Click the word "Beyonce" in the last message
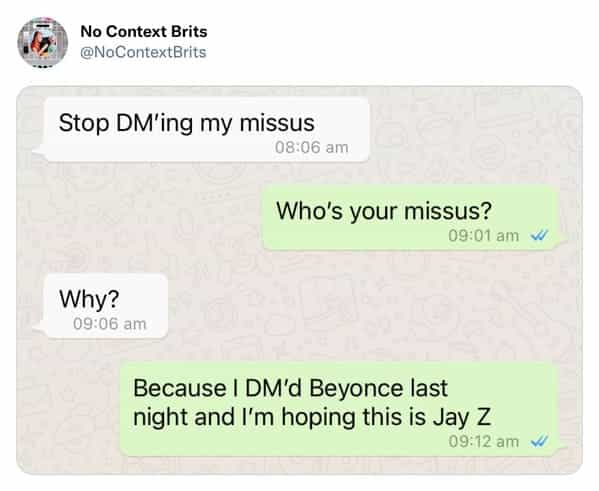Image resolution: width=599 pixels, height=491 pixels. 356,388
